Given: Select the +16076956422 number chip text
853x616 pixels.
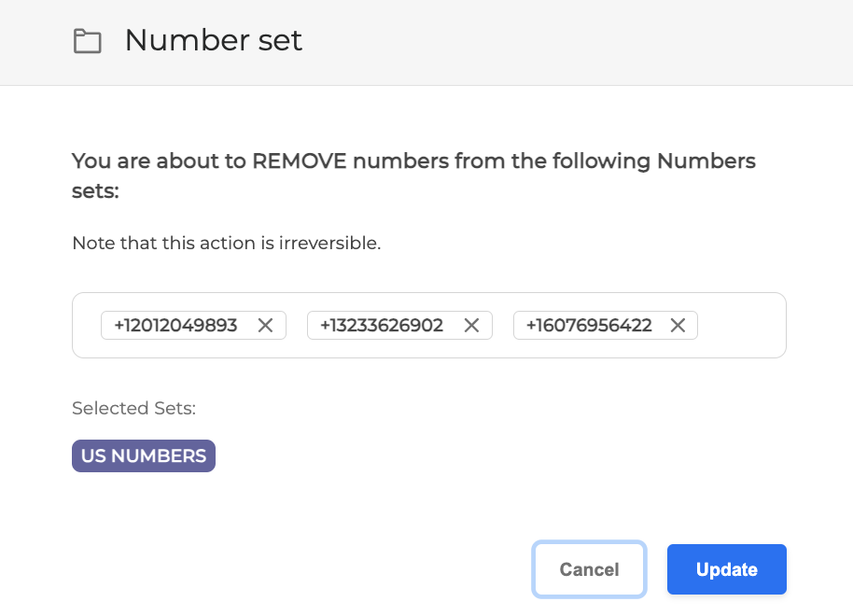Looking at the screenshot, I should [x=588, y=325].
